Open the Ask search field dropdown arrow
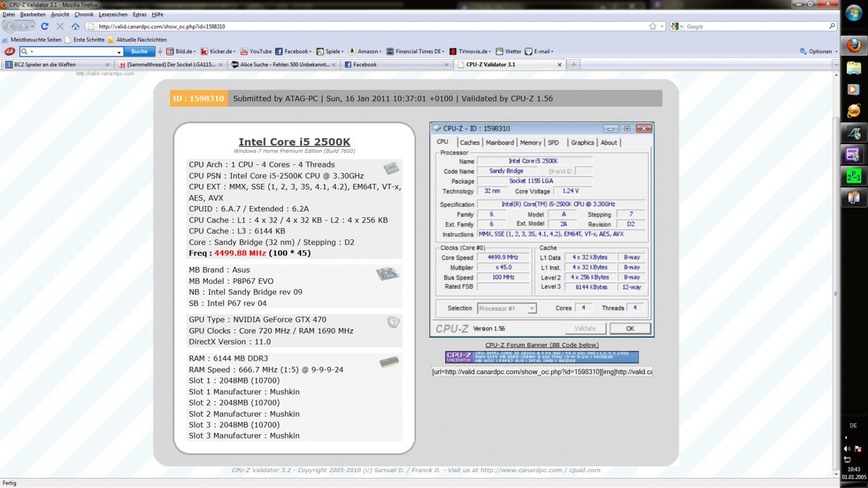 point(119,52)
